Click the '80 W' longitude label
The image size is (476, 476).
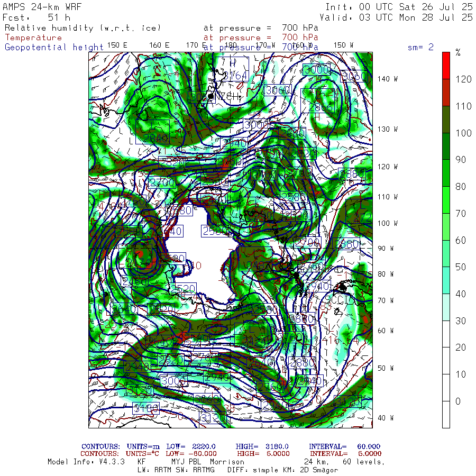[x=386, y=274]
